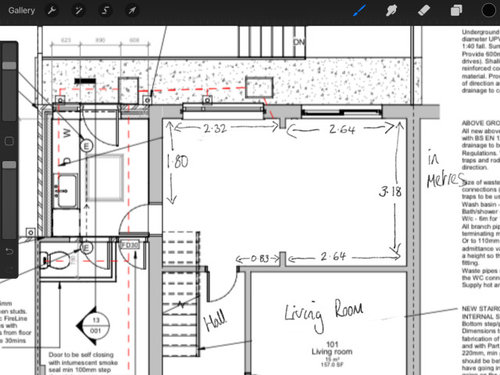This screenshot has width=500, height=375.
Task: Select the Brush tool
Action: click(x=359, y=11)
